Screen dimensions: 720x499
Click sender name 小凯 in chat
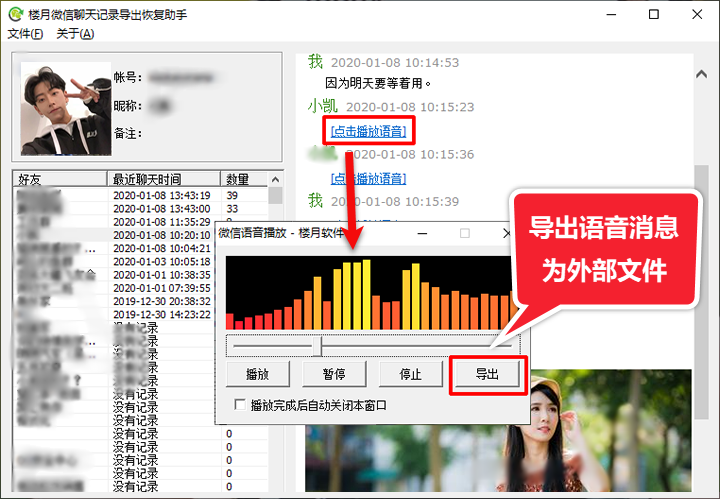322,106
